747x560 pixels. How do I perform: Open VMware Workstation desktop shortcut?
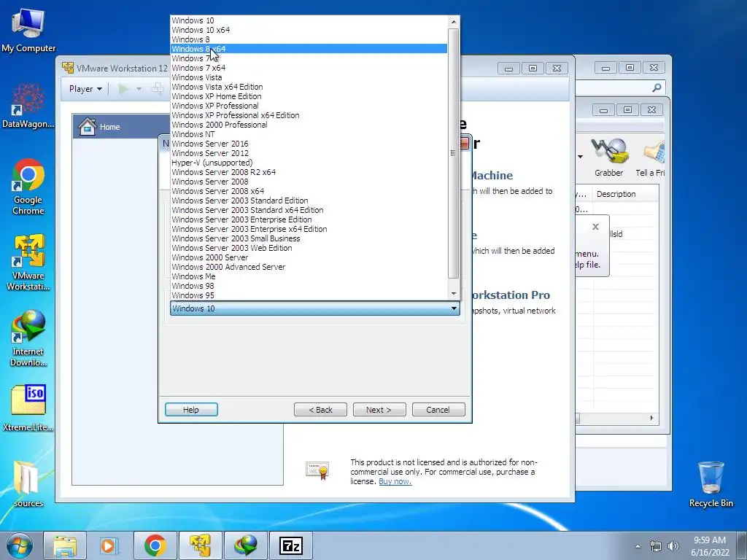28,262
